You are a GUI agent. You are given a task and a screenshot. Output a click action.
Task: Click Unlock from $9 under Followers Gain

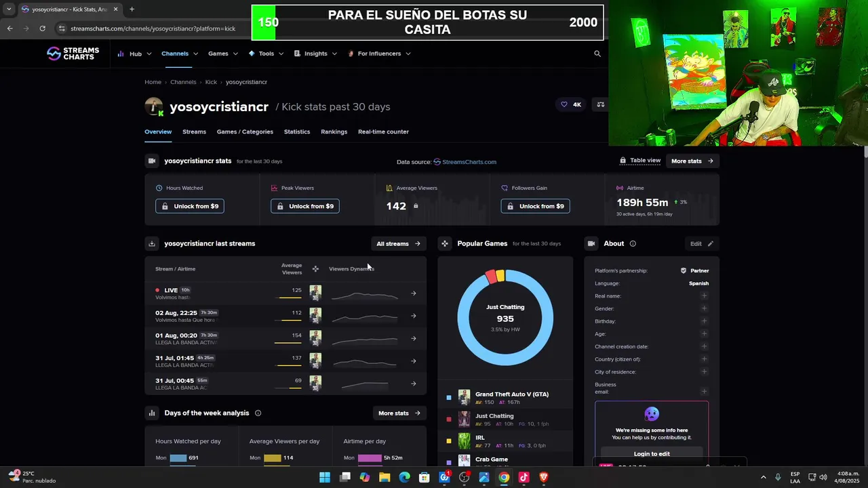(x=535, y=206)
